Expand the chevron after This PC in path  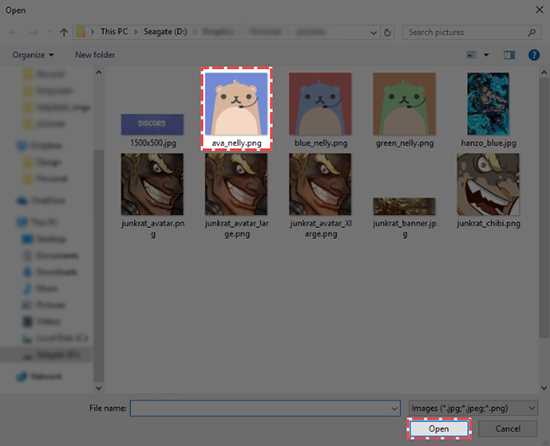coord(136,32)
